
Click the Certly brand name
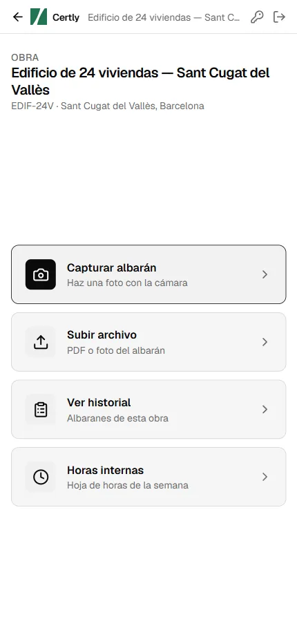coord(66,18)
